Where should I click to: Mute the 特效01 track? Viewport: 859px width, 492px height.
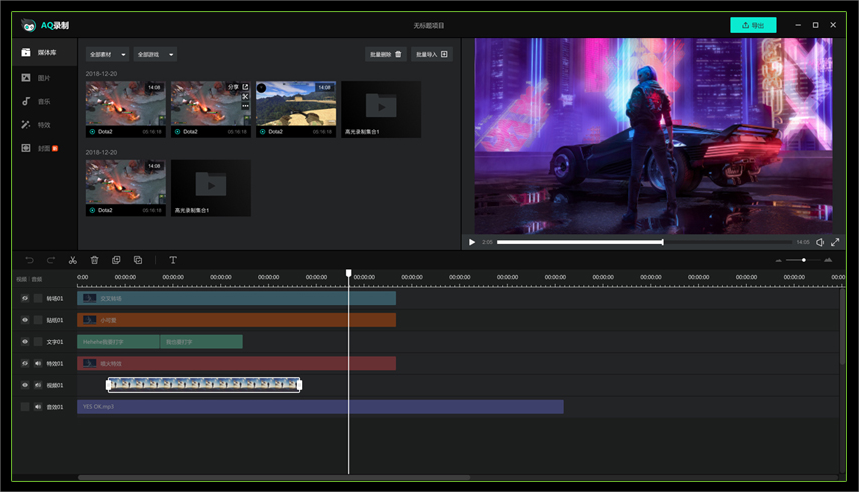[x=38, y=363]
